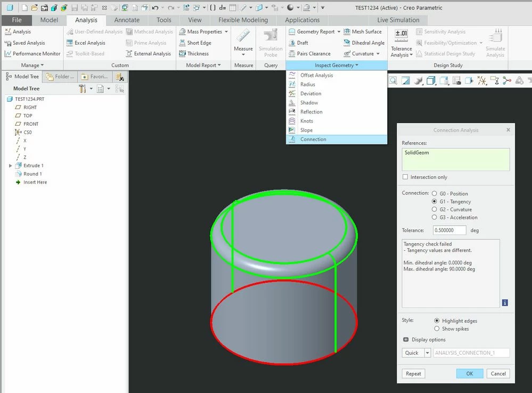Click the Repeat button

413,373
